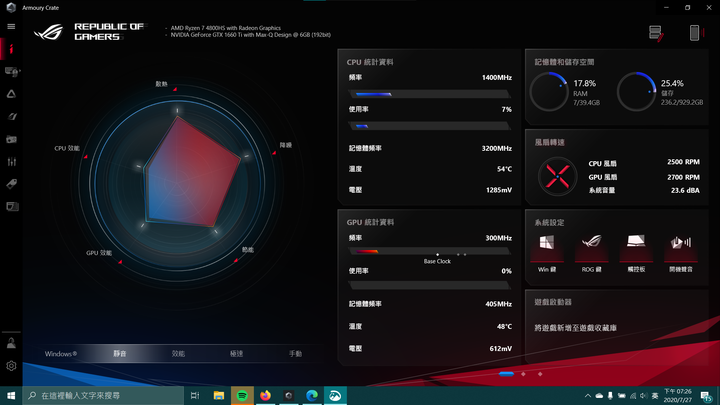Screen dimensions: 720x405
Task: Click the CPU temperature 54°C value
Action: [x=504, y=169]
